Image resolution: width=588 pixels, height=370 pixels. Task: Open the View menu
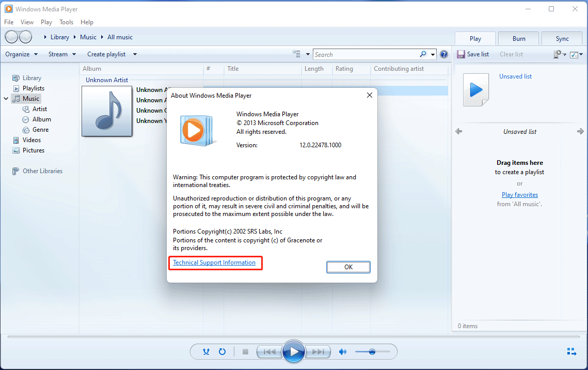[27, 22]
